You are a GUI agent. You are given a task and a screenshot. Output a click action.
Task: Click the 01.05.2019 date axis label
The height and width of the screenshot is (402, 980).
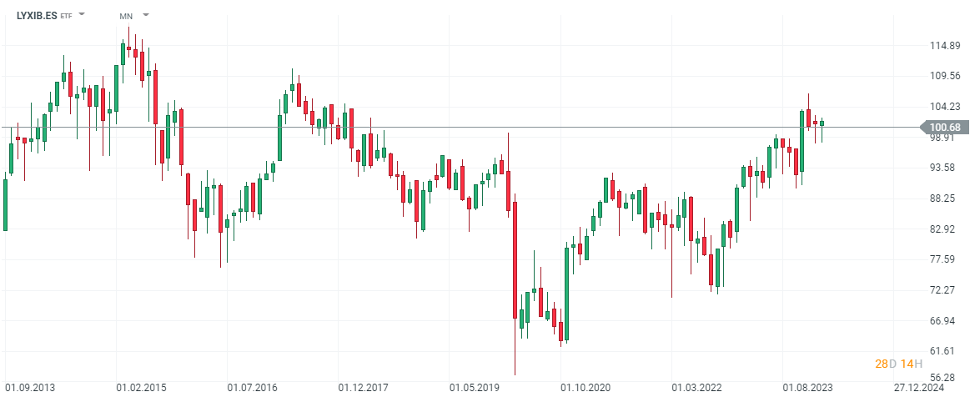(x=475, y=388)
